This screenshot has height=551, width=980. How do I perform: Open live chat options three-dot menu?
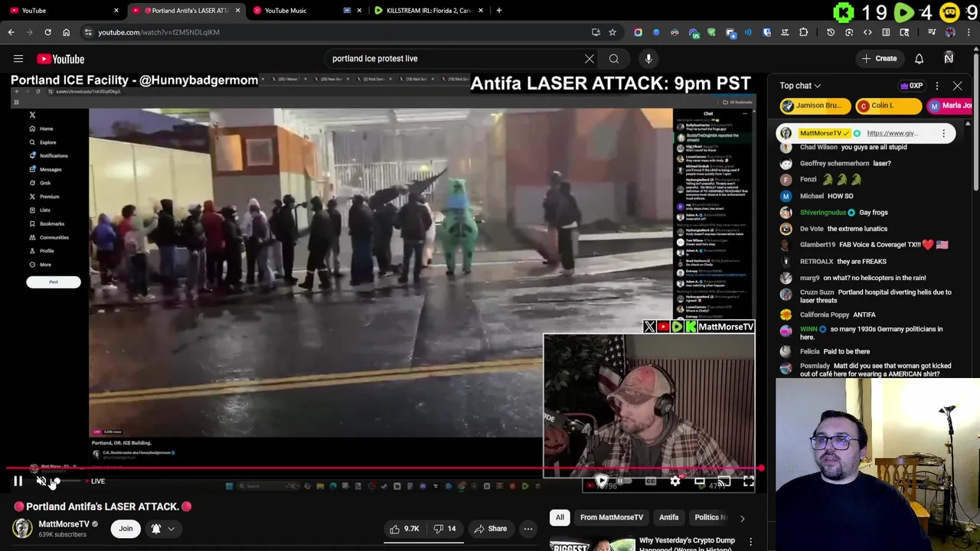[937, 86]
